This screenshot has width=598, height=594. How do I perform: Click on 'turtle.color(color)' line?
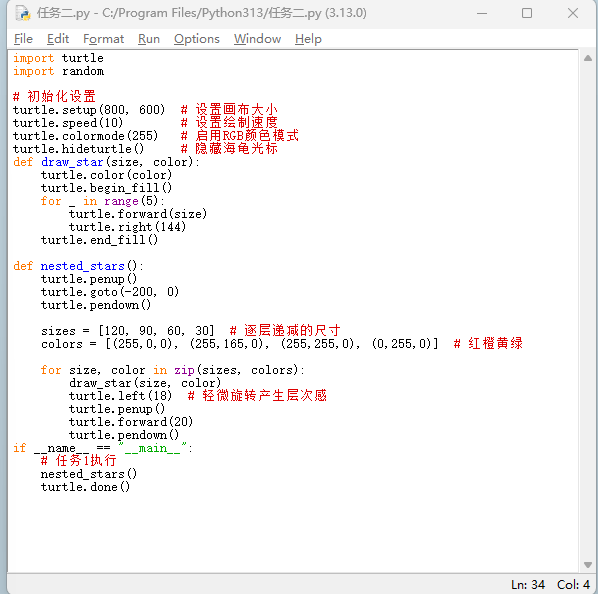(x=106, y=175)
